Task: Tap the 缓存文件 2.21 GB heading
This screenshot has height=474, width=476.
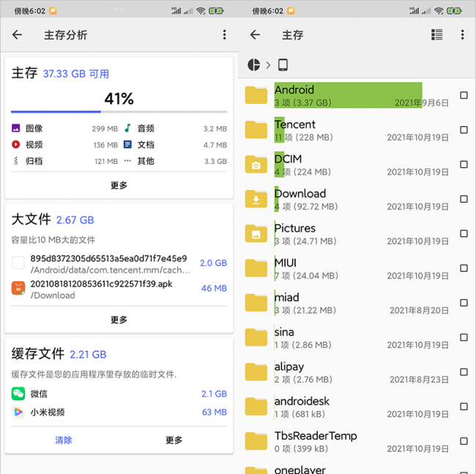Action: 59,354
